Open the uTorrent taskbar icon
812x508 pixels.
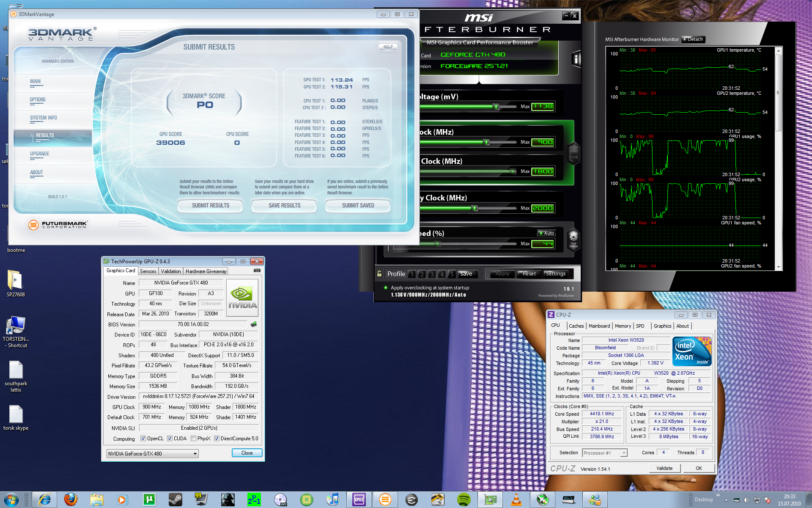point(149,500)
